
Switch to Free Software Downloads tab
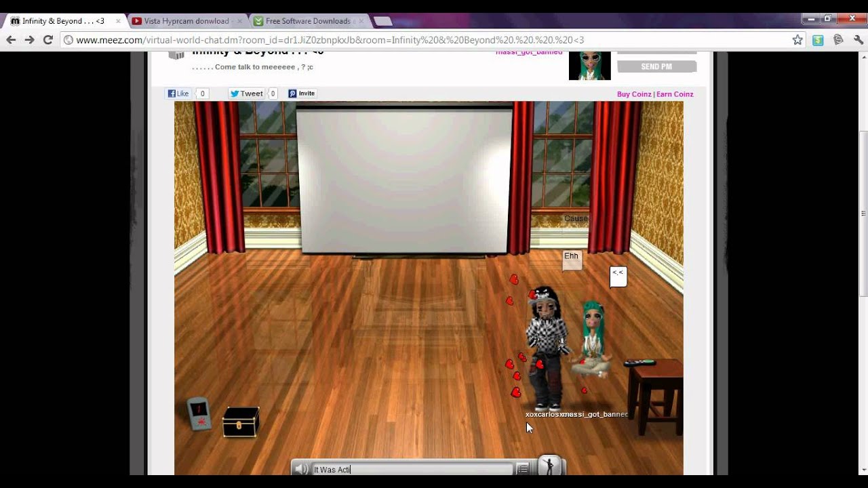tap(308, 21)
